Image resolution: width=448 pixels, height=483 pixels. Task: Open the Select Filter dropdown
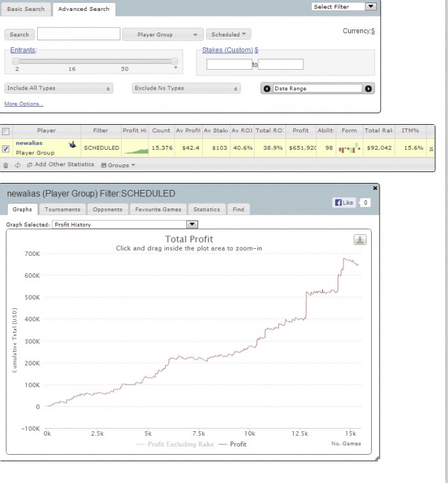(344, 6)
